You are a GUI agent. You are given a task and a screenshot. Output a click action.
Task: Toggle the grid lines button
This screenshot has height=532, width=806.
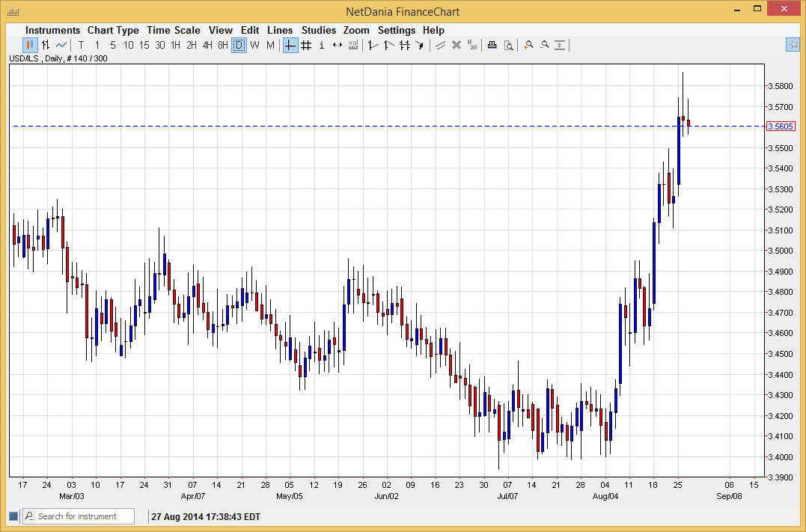click(x=306, y=45)
